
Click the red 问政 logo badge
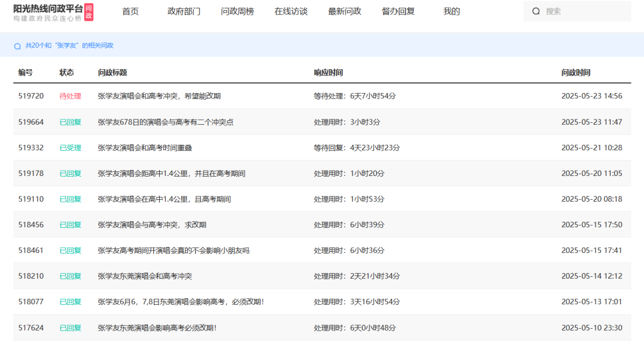click(x=89, y=12)
